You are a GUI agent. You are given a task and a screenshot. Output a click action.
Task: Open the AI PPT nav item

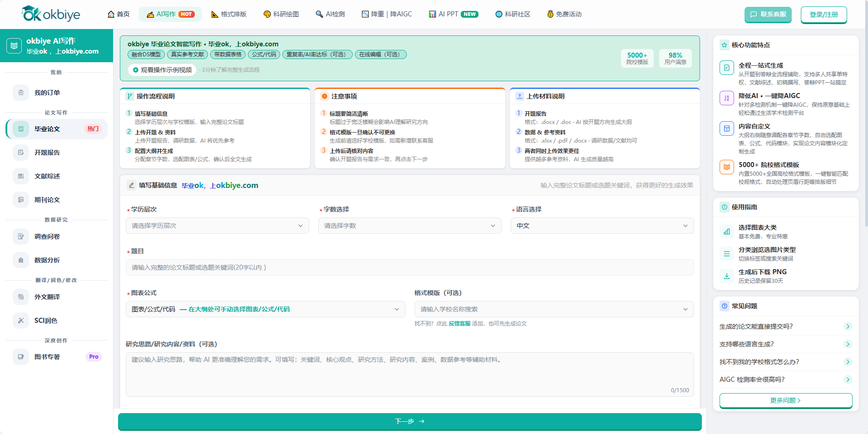pos(454,14)
